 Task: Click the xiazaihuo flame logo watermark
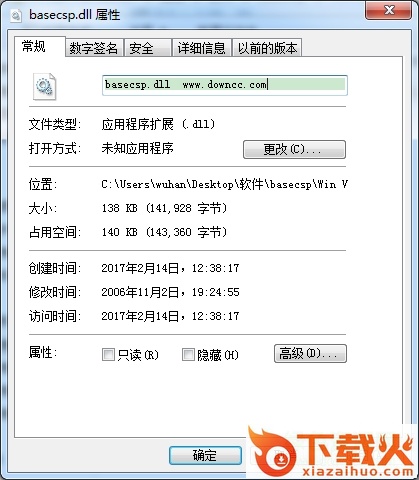pyautogui.click(x=332, y=452)
